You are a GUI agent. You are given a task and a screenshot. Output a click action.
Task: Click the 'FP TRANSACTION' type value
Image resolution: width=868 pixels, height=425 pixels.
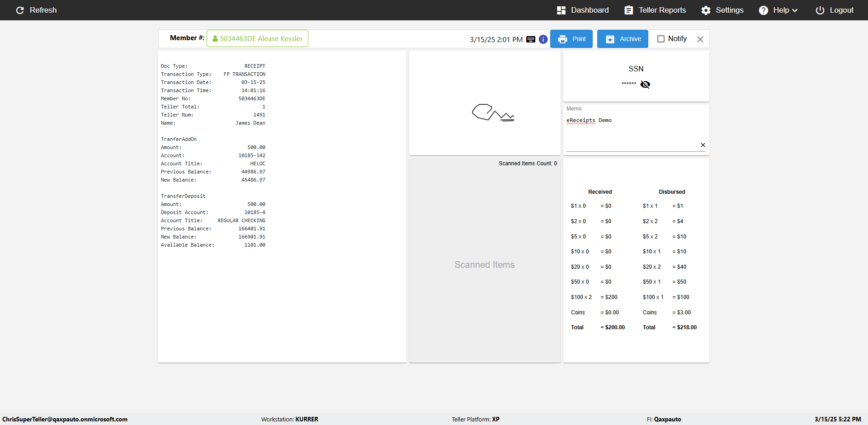tap(245, 74)
